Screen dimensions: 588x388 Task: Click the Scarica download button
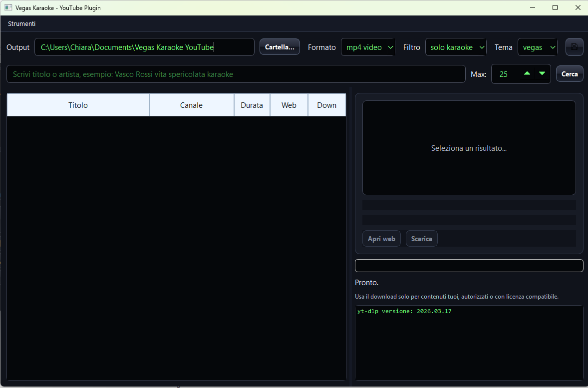(x=421, y=239)
